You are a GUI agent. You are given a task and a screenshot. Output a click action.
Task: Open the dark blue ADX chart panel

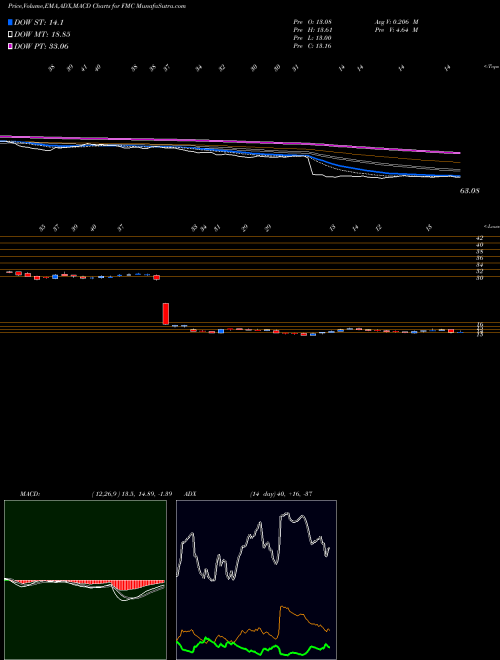click(x=256, y=580)
